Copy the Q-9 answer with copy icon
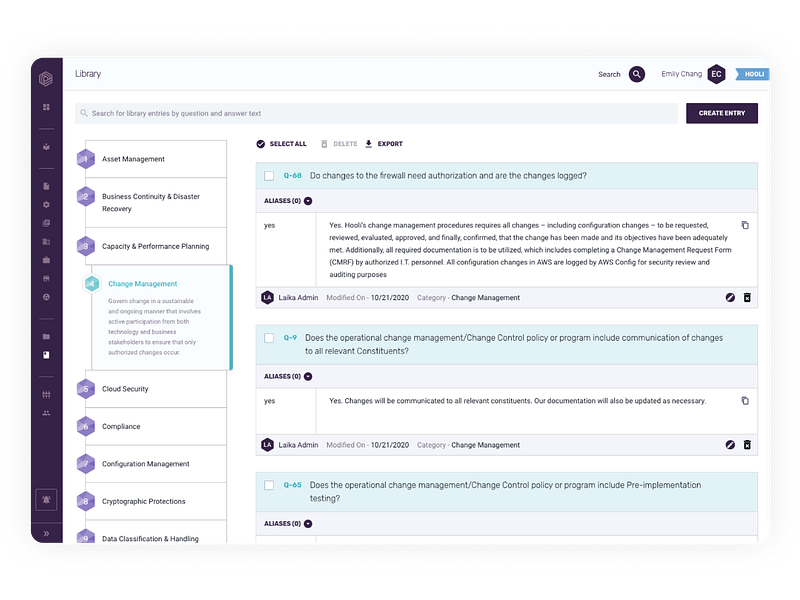The height and width of the screenshot is (600, 800). (745, 401)
